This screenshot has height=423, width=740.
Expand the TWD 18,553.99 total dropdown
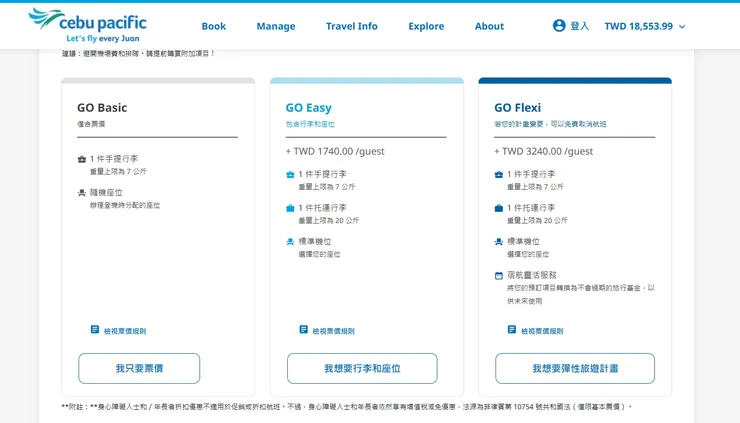[645, 26]
